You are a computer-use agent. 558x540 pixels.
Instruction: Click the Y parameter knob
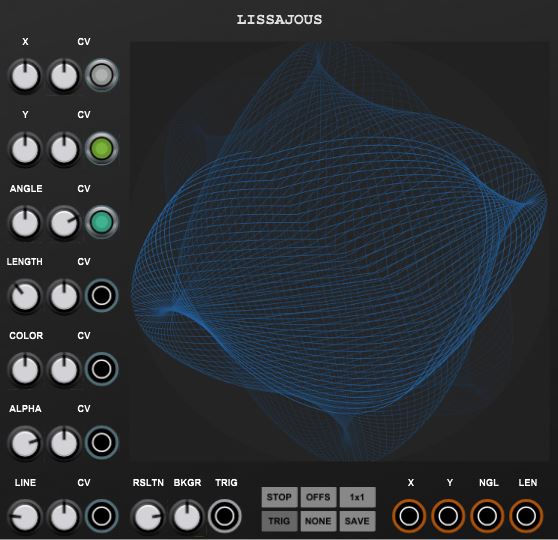(x=25, y=149)
